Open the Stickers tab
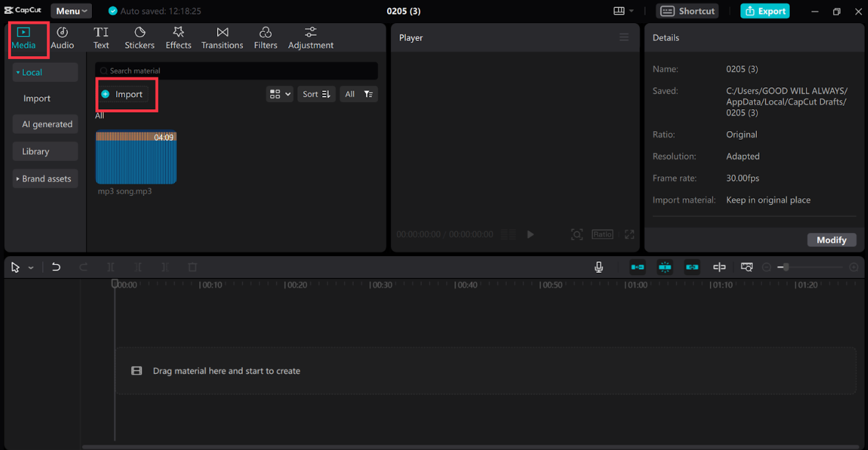This screenshot has height=450, width=868. pyautogui.click(x=140, y=38)
